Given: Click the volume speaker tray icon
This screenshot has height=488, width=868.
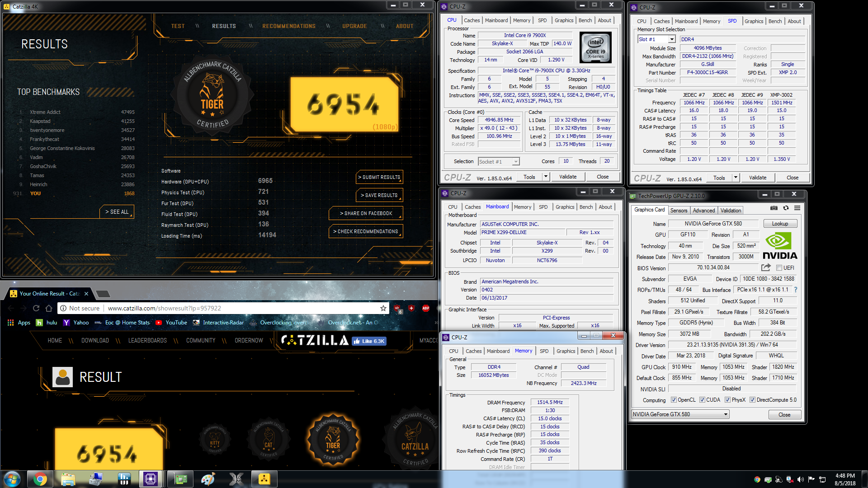Looking at the screenshot, I should pyautogui.click(x=800, y=479).
